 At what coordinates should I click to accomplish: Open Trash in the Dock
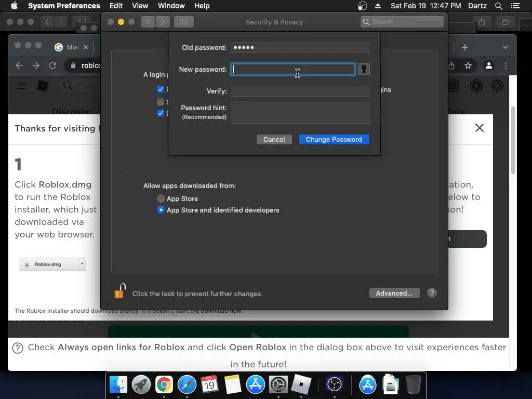pyautogui.click(x=413, y=385)
